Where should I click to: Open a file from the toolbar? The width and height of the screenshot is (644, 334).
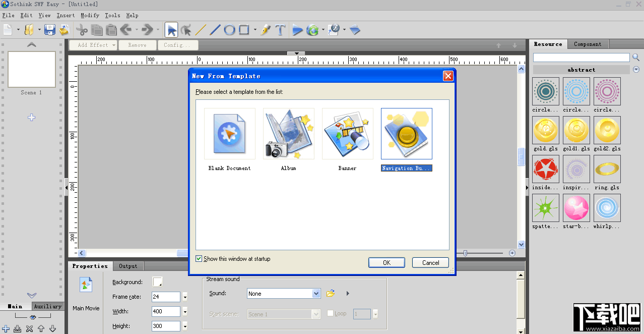29,30
